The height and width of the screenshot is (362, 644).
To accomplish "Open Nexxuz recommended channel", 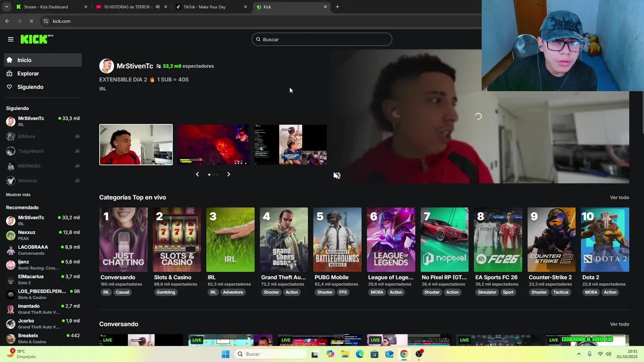I will point(42,235).
